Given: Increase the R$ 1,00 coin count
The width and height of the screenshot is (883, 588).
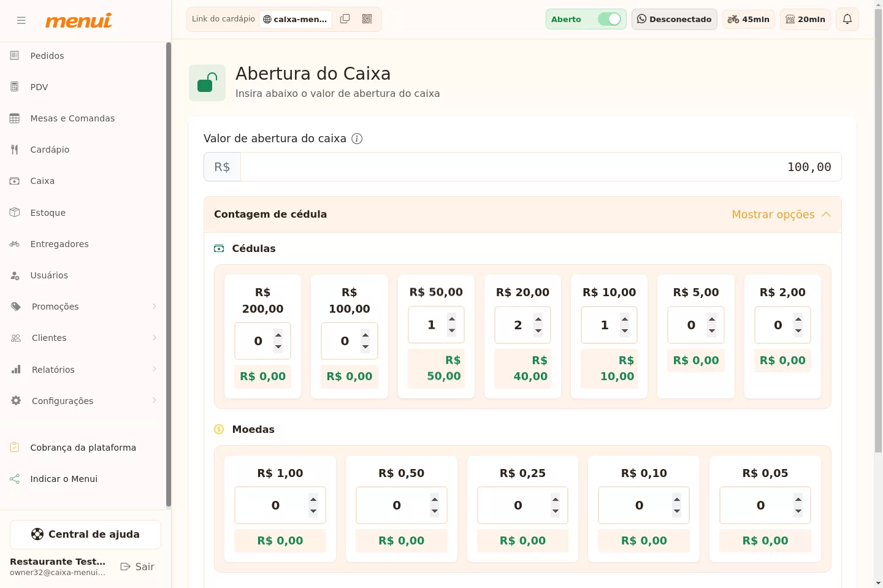Looking at the screenshot, I should coord(313,499).
